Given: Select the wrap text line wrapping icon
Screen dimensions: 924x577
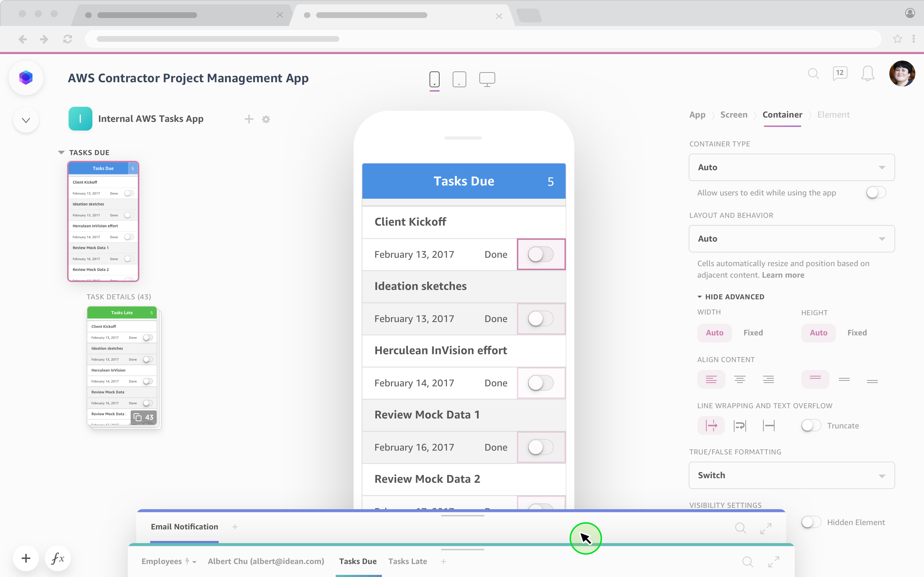Looking at the screenshot, I should [x=740, y=426].
